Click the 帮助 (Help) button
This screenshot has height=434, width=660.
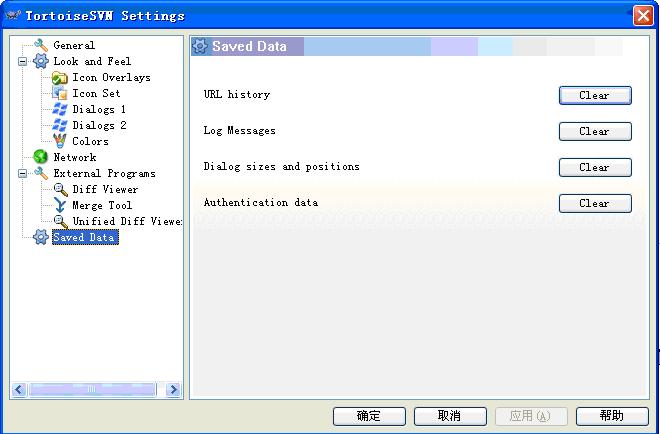coord(612,416)
